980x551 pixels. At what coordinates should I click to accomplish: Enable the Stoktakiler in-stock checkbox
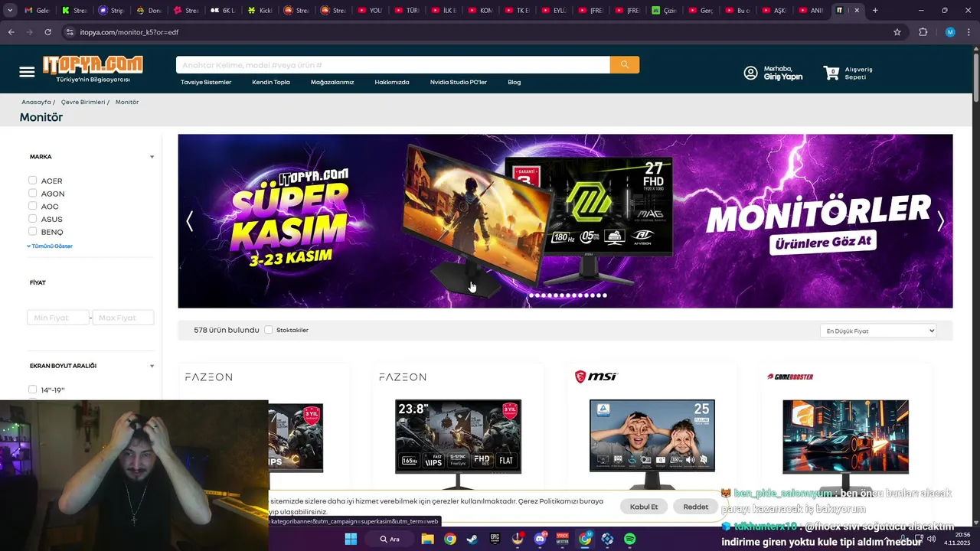tap(268, 330)
